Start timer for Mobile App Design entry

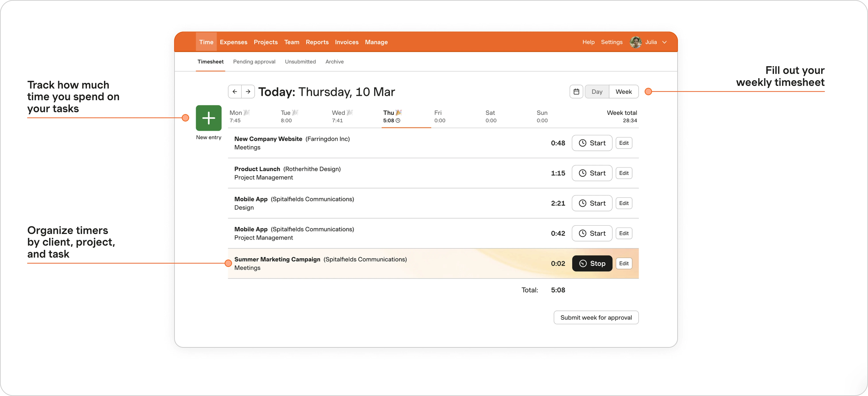592,203
